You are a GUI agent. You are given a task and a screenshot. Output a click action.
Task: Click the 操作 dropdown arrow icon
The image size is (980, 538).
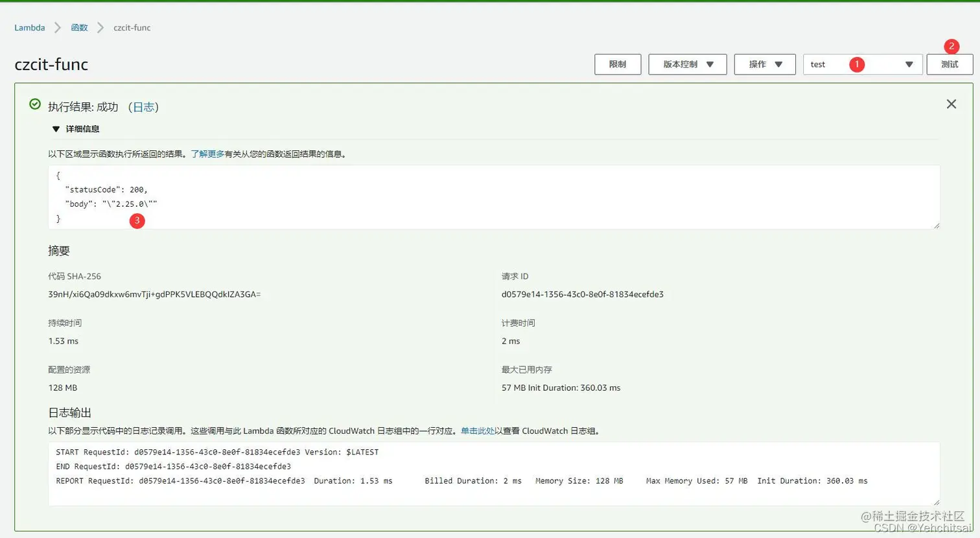778,64
